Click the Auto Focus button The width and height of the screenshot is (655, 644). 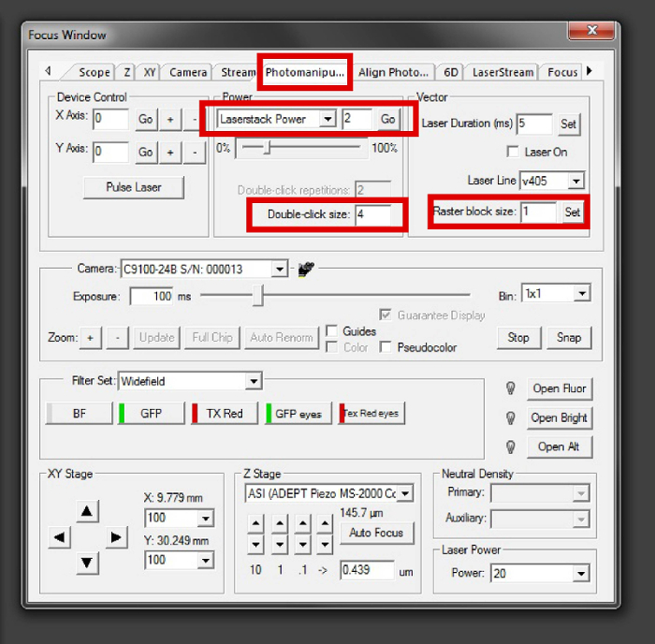[376, 533]
